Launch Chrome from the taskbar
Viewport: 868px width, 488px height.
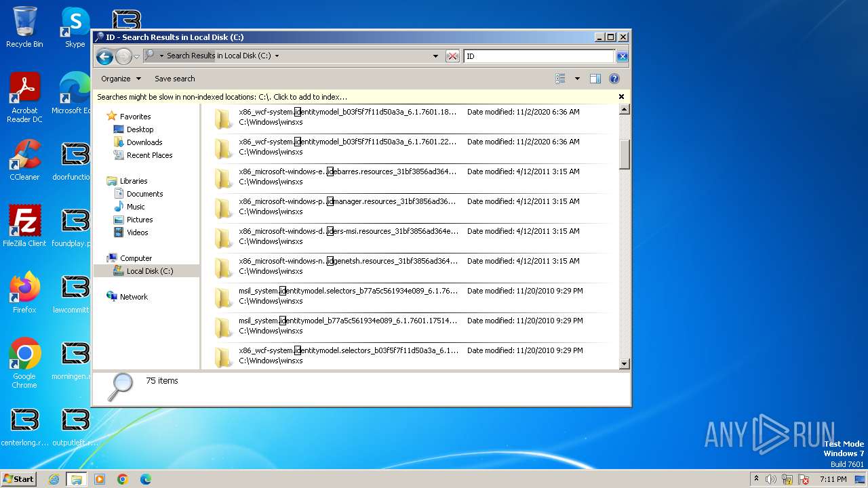pyautogui.click(x=123, y=479)
